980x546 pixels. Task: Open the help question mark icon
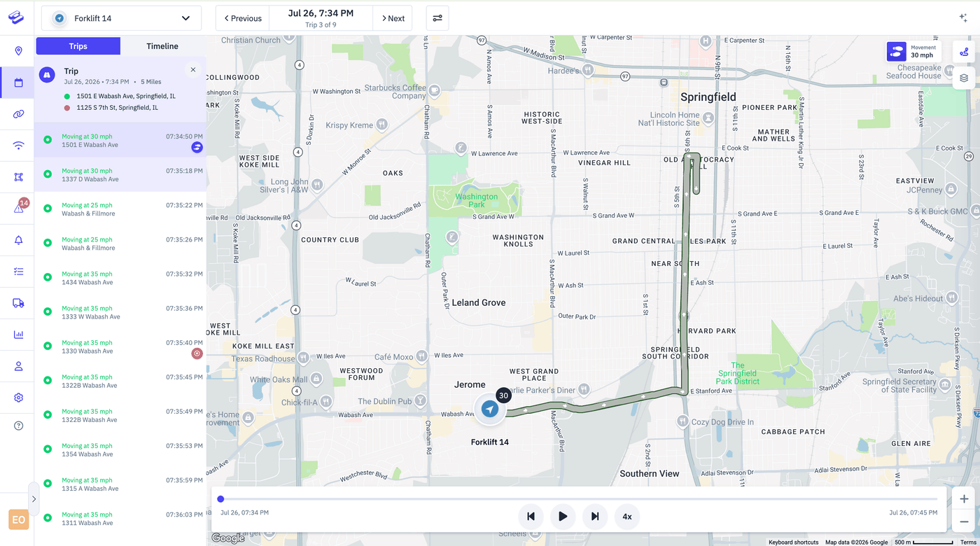[18, 426]
